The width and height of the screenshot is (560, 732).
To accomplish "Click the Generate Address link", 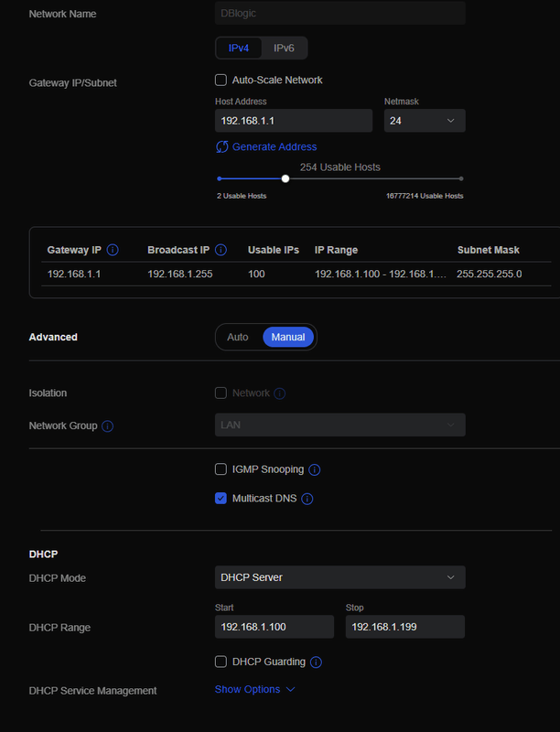I will pyautogui.click(x=275, y=146).
